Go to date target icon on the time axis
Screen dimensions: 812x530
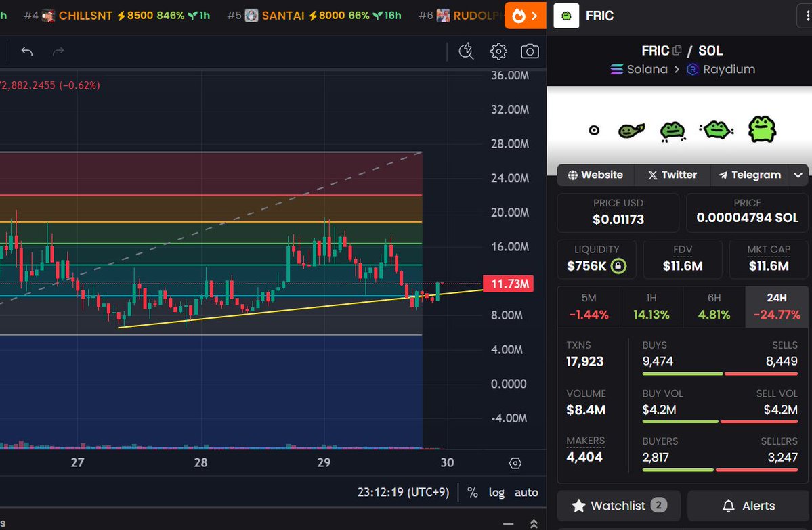click(515, 463)
